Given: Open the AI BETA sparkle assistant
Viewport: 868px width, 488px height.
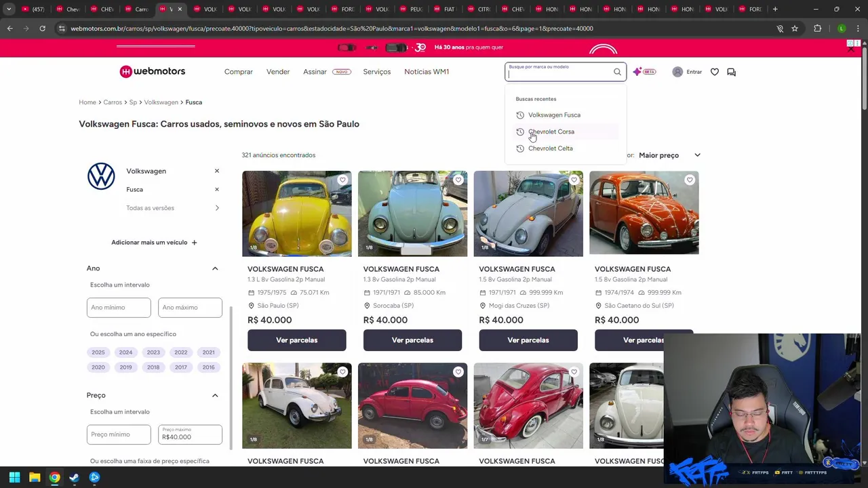Looking at the screenshot, I should click(x=644, y=72).
